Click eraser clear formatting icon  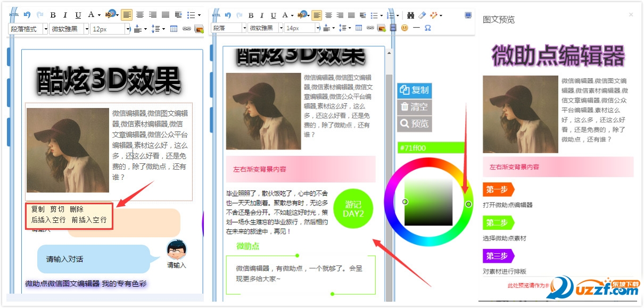point(423,15)
